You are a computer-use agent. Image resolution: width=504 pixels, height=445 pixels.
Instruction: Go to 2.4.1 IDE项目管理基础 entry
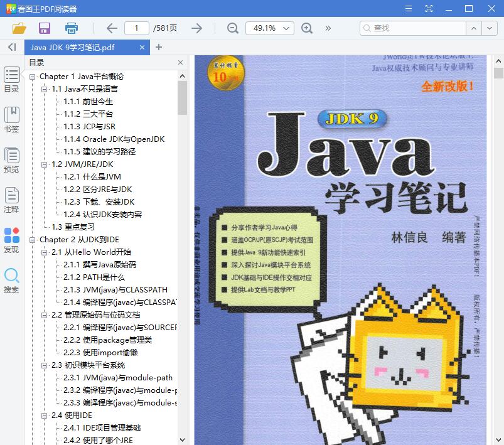pos(102,427)
